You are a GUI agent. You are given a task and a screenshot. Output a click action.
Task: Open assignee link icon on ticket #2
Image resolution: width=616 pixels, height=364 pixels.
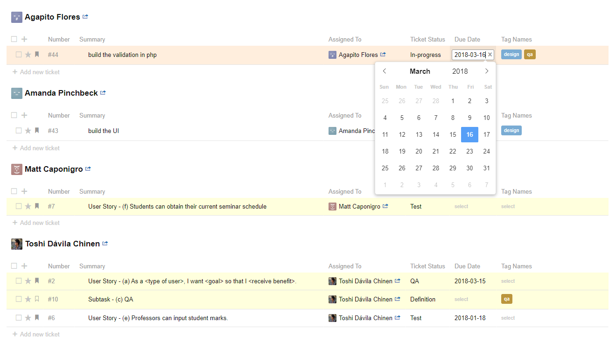coord(398,280)
